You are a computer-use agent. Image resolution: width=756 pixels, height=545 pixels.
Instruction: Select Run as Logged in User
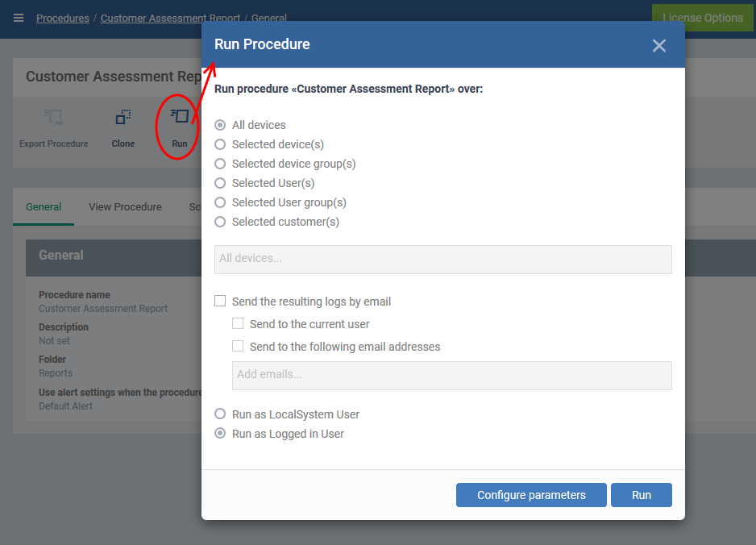click(220, 433)
